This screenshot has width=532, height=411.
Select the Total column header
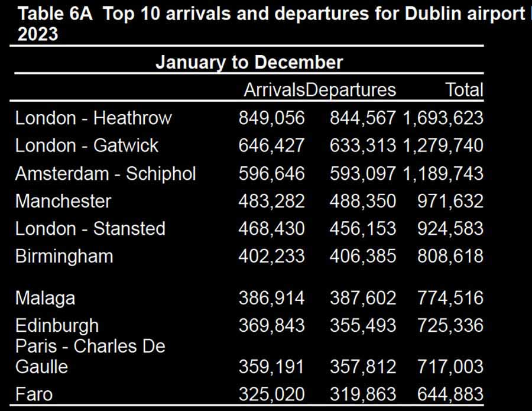[464, 90]
